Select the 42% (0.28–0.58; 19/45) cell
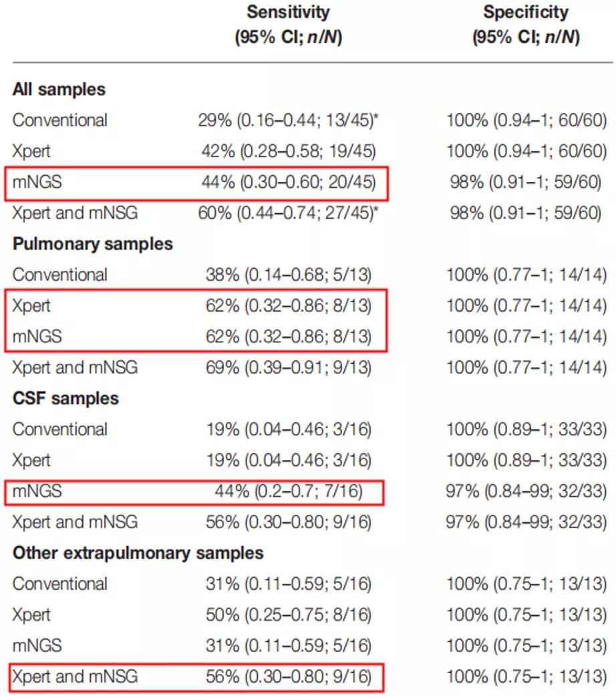Image resolution: width=616 pixels, height=696 pixels. coord(288,152)
